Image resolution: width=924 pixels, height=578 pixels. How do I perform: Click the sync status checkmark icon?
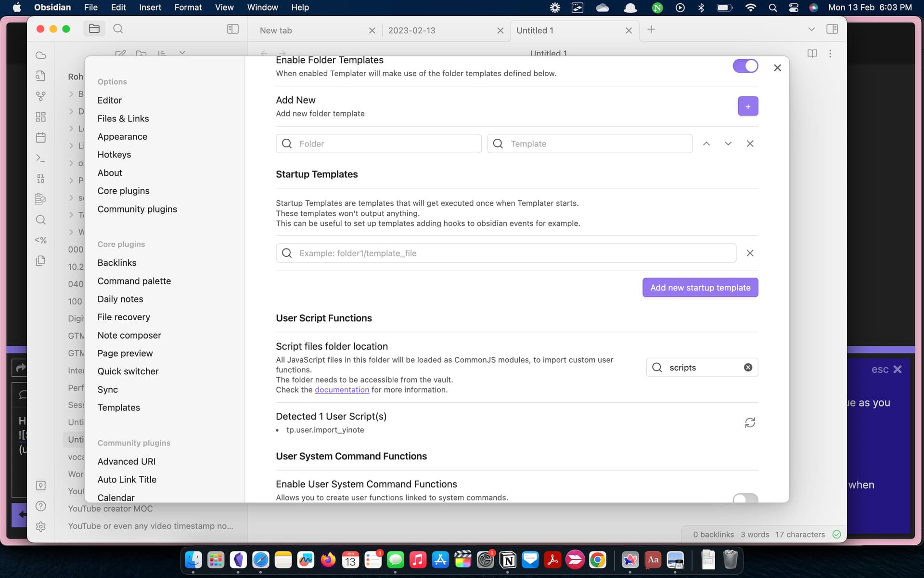click(836, 534)
